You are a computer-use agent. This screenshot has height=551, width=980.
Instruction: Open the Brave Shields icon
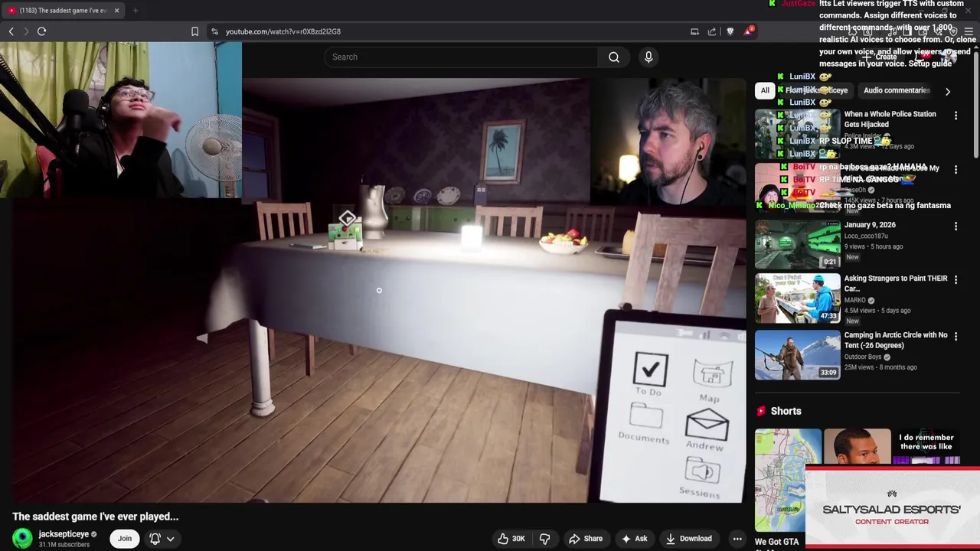(730, 31)
